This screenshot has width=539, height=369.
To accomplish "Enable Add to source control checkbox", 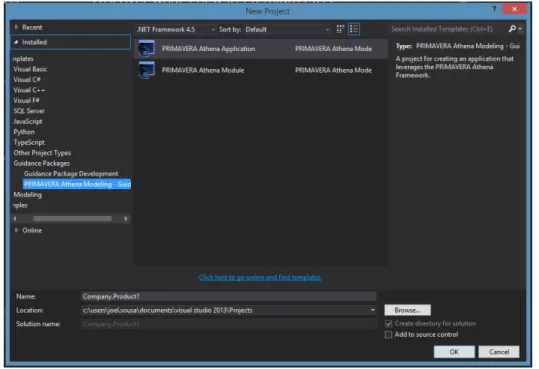I will tap(388, 335).
